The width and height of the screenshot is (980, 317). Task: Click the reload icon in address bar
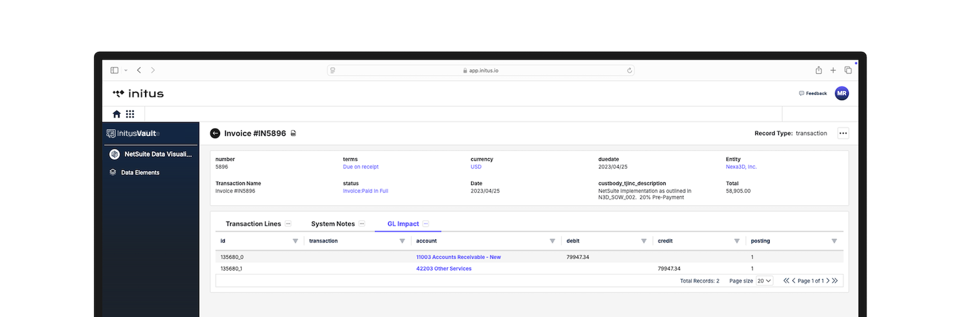pos(630,71)
